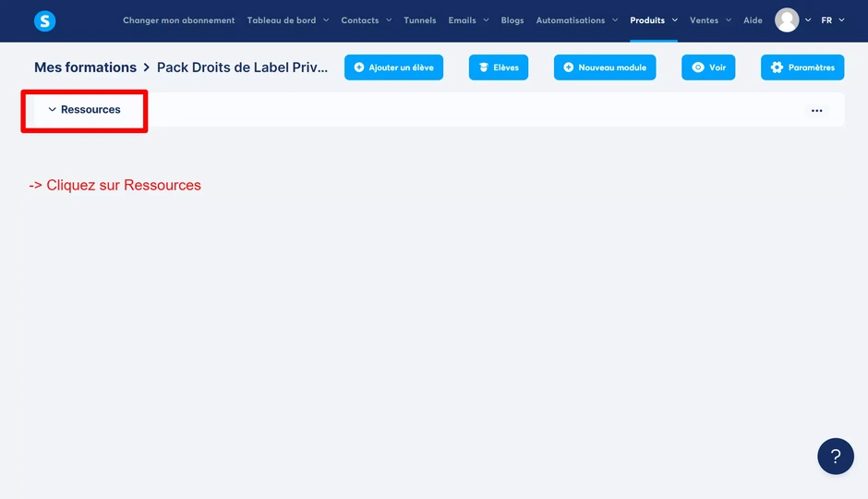Go back to Mes formations breadcrumb
The width and height of the screenshot is (868, 499).
[85, 67]
